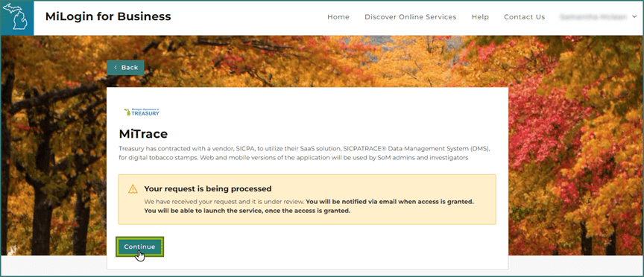Viewport: 644px width, 277px height.
Task: Click the Back button
Action: (125, 67)
